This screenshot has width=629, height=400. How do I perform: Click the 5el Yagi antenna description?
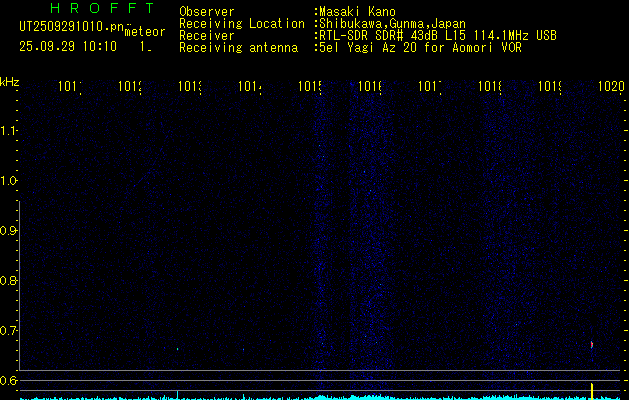pyautogui.click(x=420, y=48)
